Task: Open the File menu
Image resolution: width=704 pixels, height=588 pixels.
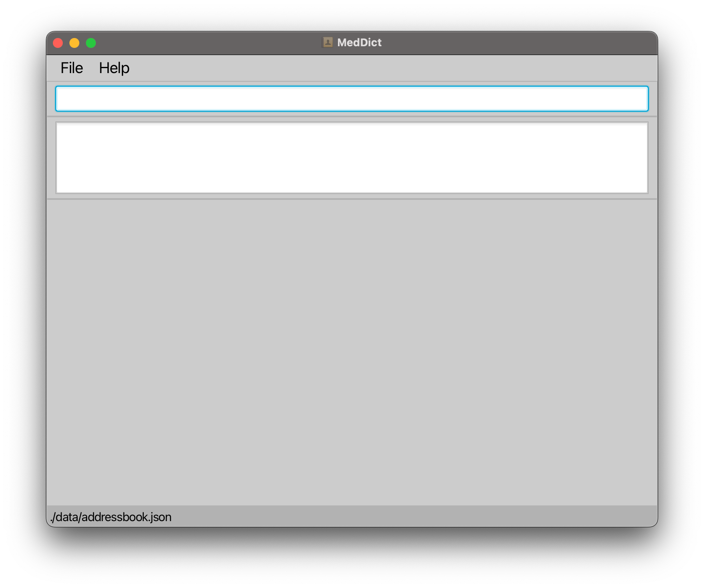Action: coord(71,68)
